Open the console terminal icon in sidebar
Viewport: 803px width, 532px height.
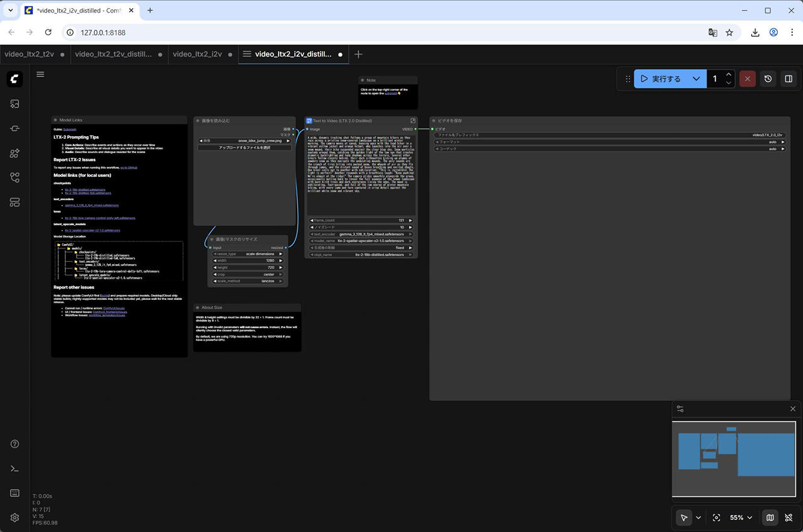click(x=15, y=469)
